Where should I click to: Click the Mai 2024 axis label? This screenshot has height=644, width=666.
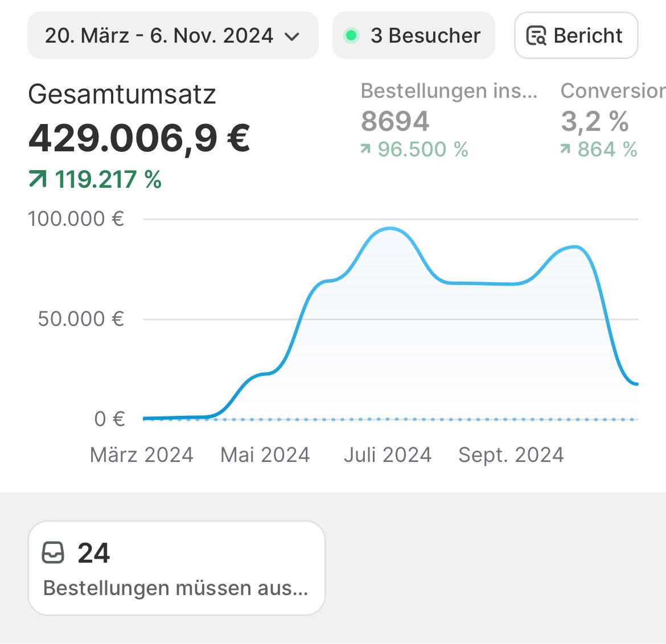point(265,455)
